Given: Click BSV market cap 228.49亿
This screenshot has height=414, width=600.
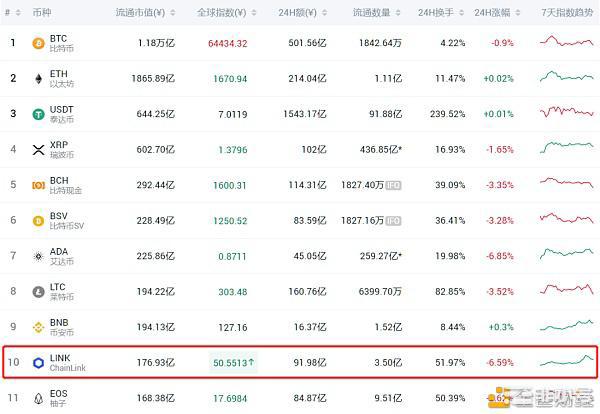Looking at the screenshot, I should (x=156, y=221).
